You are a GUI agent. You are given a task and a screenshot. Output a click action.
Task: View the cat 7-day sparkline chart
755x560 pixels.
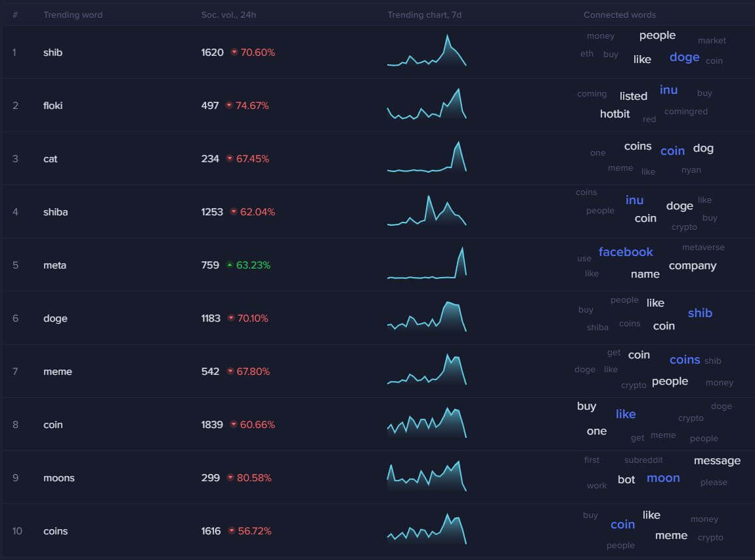coord(427,156)
